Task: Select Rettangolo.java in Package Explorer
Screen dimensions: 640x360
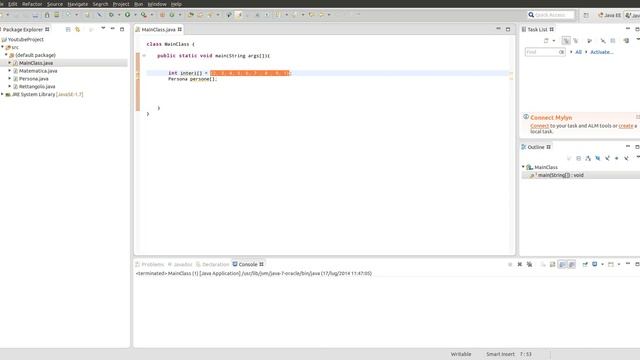Action: point(37,87)
